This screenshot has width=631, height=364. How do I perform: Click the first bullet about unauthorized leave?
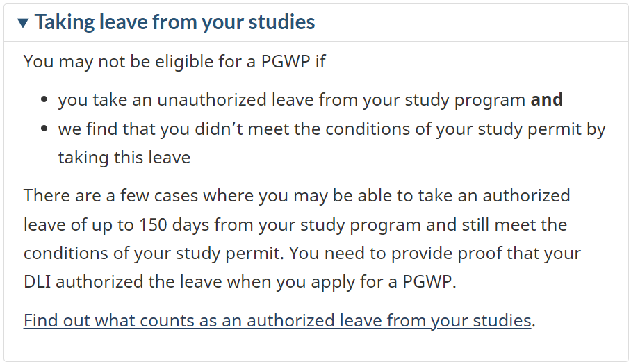(x=310, y=100)
